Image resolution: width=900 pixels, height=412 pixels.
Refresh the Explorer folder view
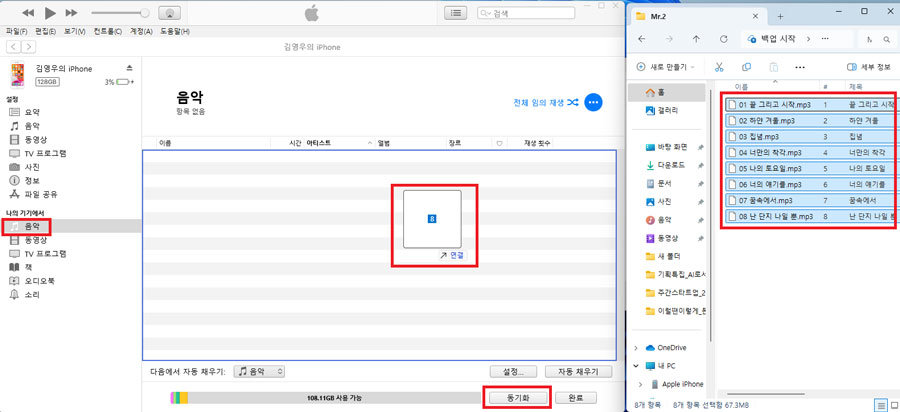tap(723, 39)
